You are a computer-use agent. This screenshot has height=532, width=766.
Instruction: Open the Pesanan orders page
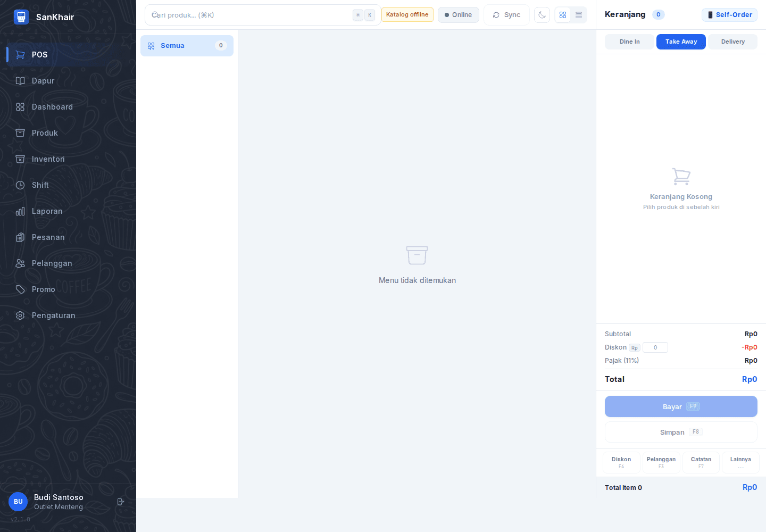click(68, 237)
